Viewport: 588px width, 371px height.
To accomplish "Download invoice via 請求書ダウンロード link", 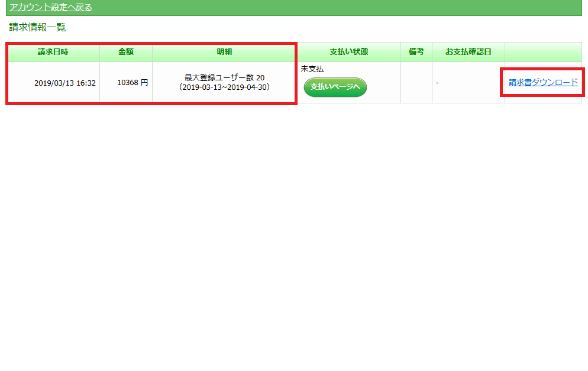I will pyautogui.click(x=543, y=82).
